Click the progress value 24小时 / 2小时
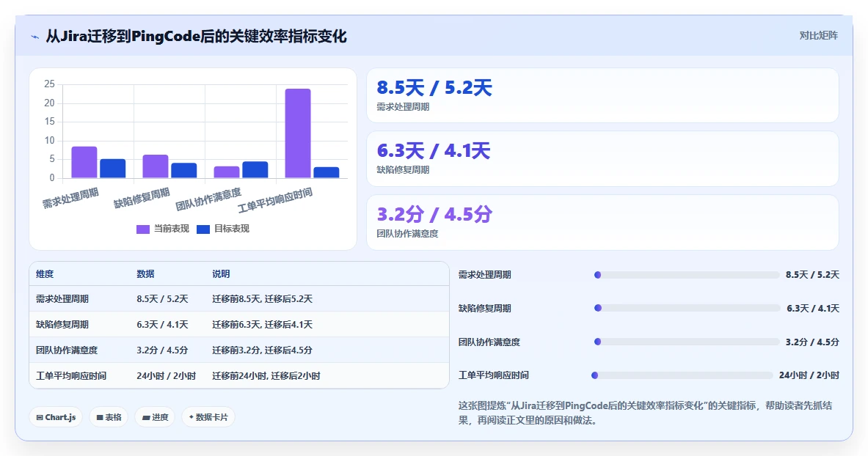Viewport: 868px width, 456px height. 809,375
